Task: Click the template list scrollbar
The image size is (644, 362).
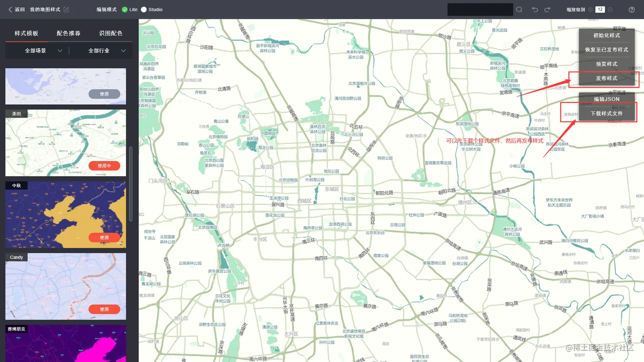Action: [x=131, y=184]
